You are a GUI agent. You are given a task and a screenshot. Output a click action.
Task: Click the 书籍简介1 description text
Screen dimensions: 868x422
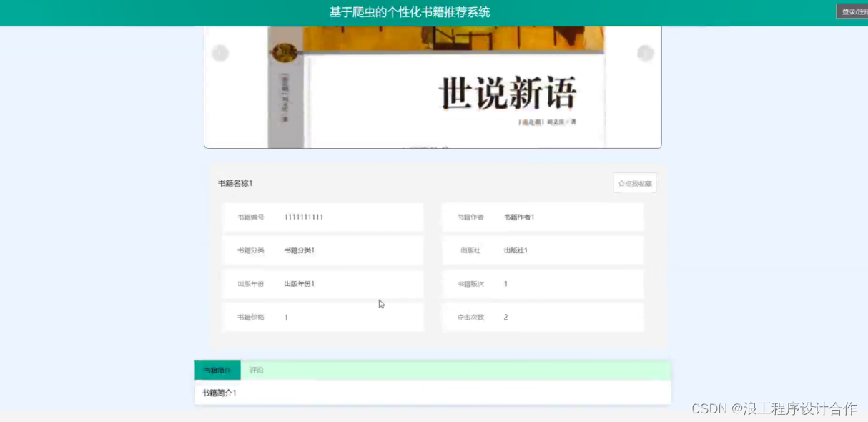pyautogui.click(x=218, y=393)
